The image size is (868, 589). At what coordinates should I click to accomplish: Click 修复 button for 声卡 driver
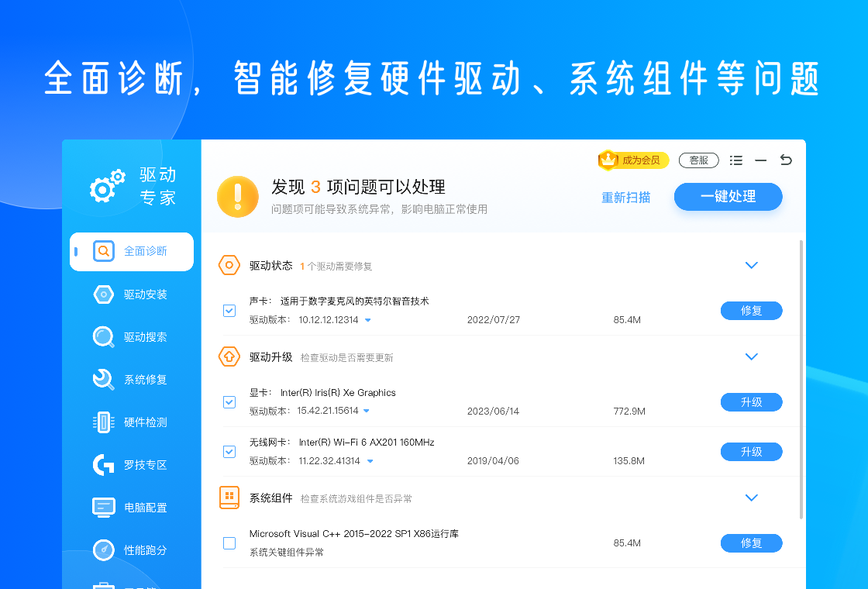coord(751,311)
